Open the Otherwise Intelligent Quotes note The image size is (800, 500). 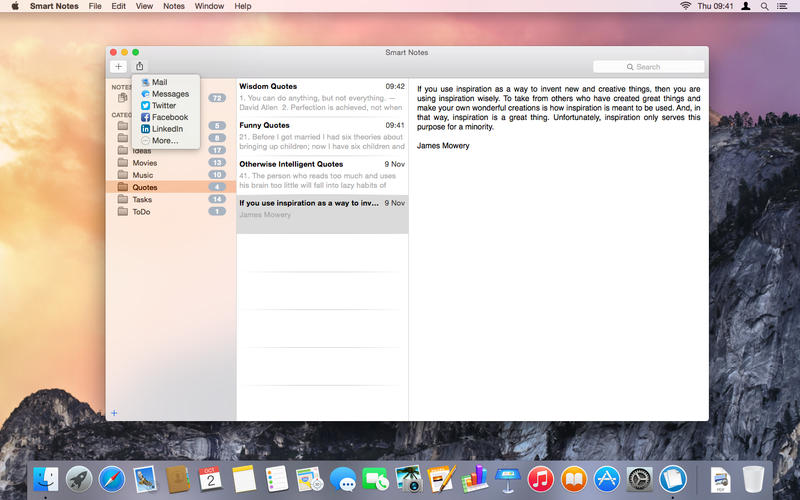[322, 175]
